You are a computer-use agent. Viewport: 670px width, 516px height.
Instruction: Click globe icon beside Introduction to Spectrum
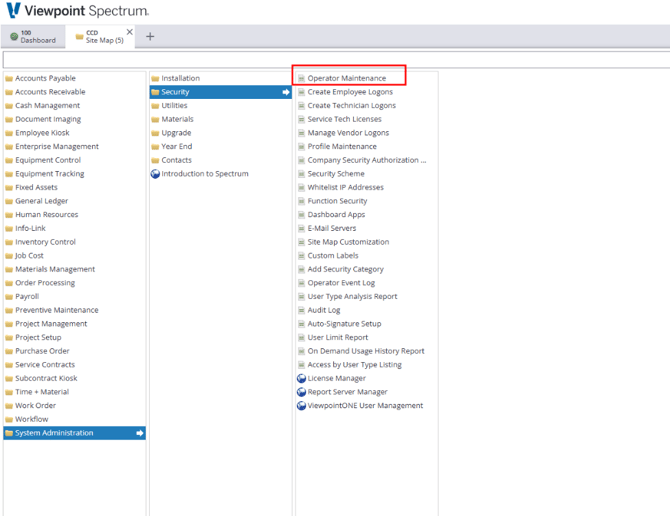[x=155, y=174]
